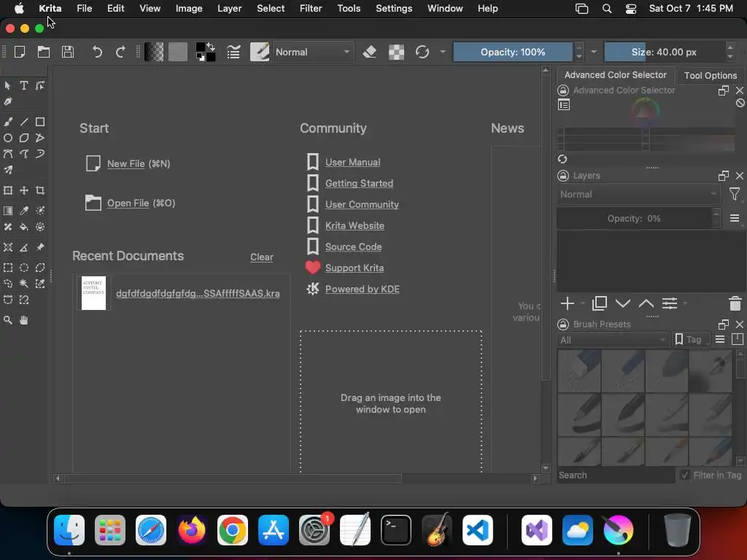Delete layer with trash icon
Viewport: 747px width, 560px height.
tap(735, 303)
